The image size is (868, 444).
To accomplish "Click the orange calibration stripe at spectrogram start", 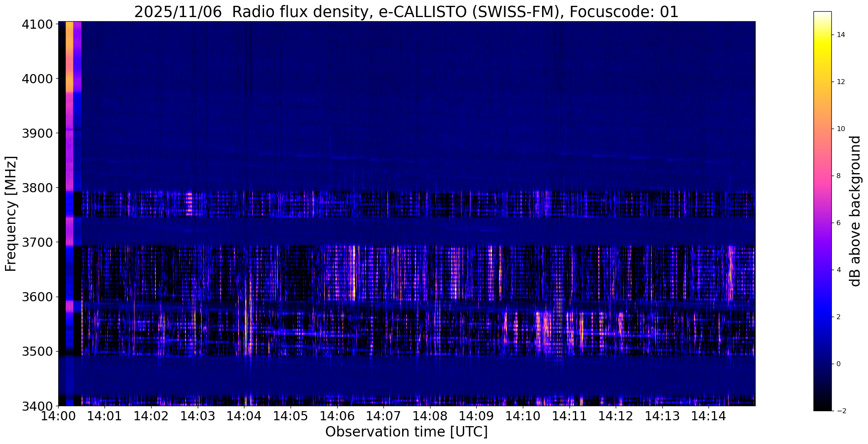I will (x=69, y=57).
